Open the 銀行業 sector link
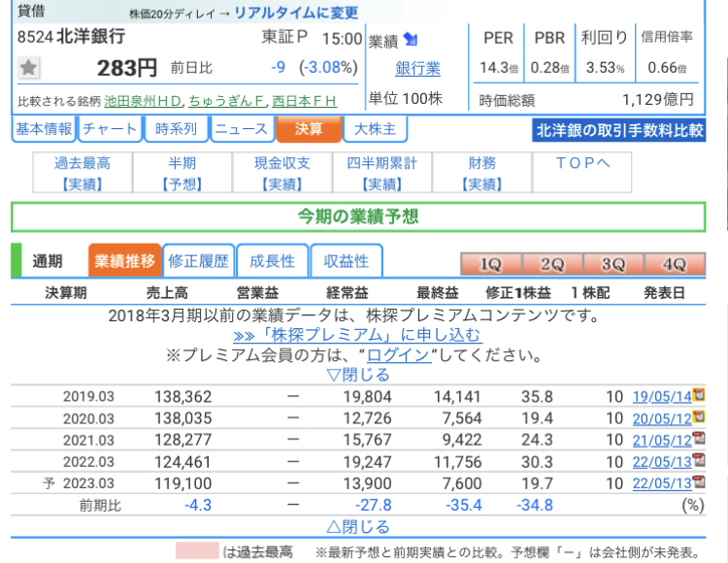Image resolution: width=728 pixels, height=563 pixels. pos(417,69)
